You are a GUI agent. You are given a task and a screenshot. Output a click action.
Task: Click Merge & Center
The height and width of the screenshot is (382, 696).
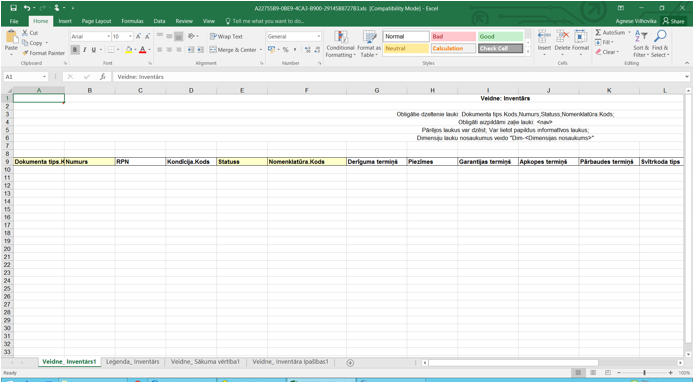[x=233, y=50]
